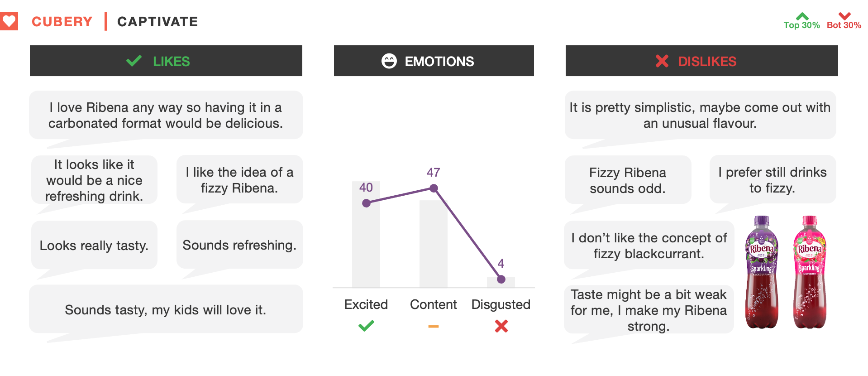Click the Excited data point at 40
This screenshot has width=868, height=376.
[366, 203]
